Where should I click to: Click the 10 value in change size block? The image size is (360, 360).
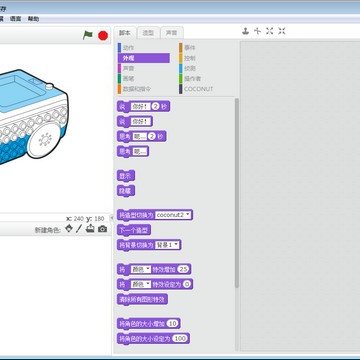point(172,323)
